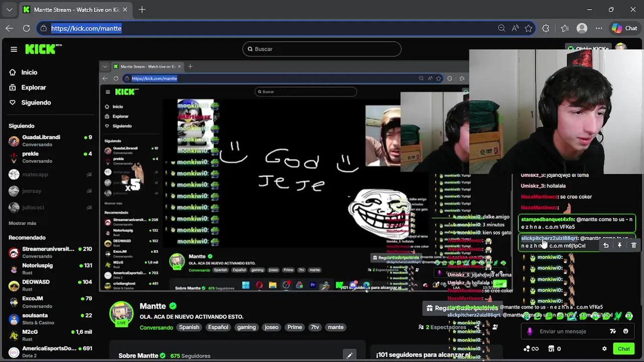Image resolution: width=644 pixels, height=362 pixels.
Task: Select the mante tag
Action: (336, 327)
